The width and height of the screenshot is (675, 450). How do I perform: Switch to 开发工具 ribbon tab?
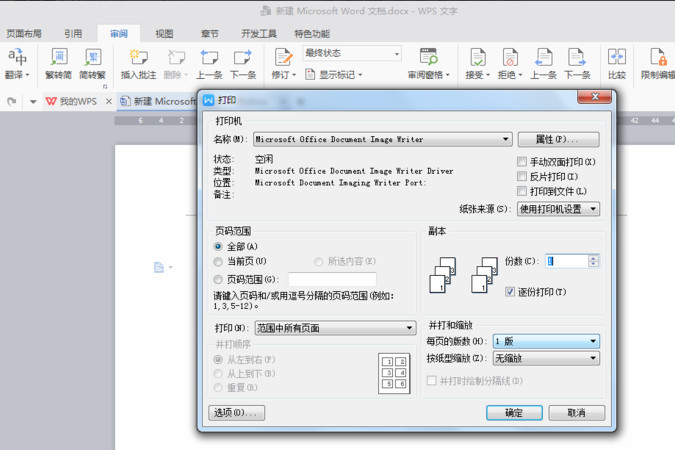(x=259, y=34)
